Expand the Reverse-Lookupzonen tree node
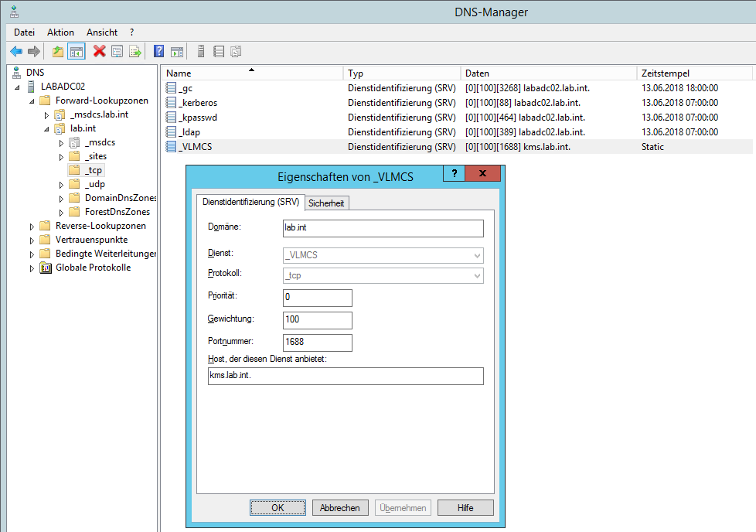This screenshot has height=532, width=756. pyautogui.click(x=32, y=227)
